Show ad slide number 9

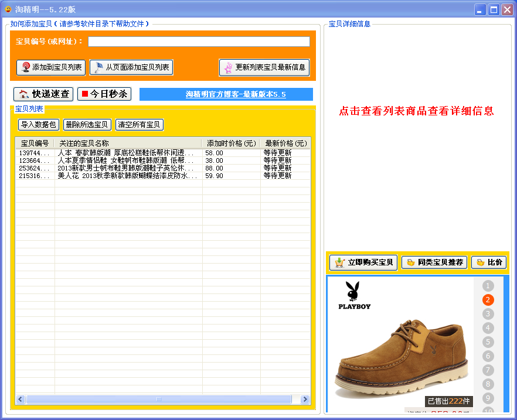488,398
